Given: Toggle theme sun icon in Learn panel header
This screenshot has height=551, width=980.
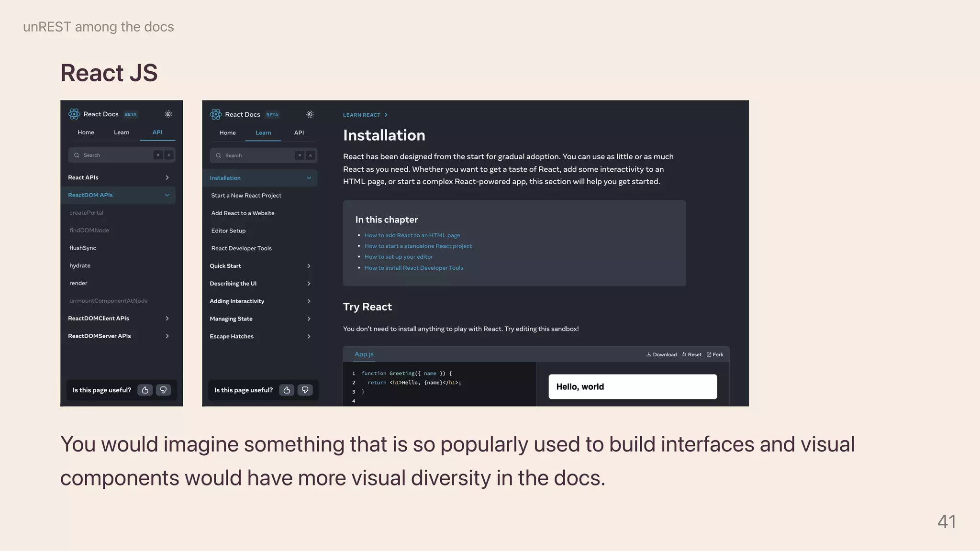Looking at the screenshot, I should [310, 114].
